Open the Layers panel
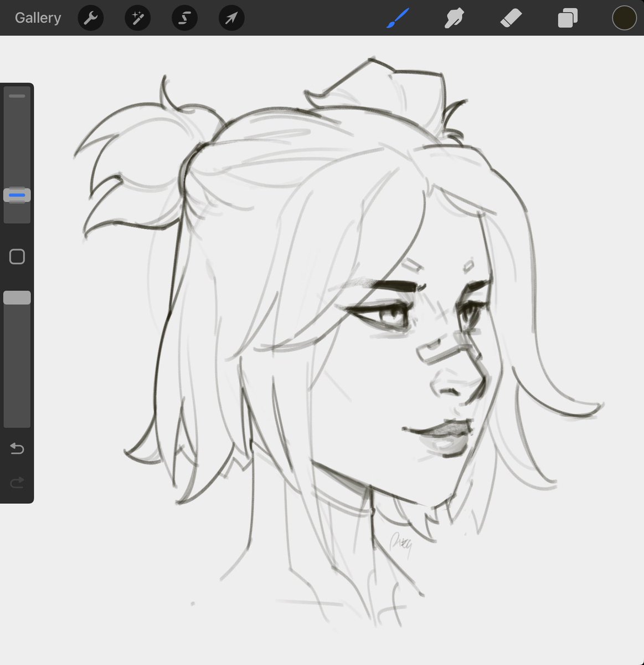This screenshot has height=665, width=644. [568, 18]
